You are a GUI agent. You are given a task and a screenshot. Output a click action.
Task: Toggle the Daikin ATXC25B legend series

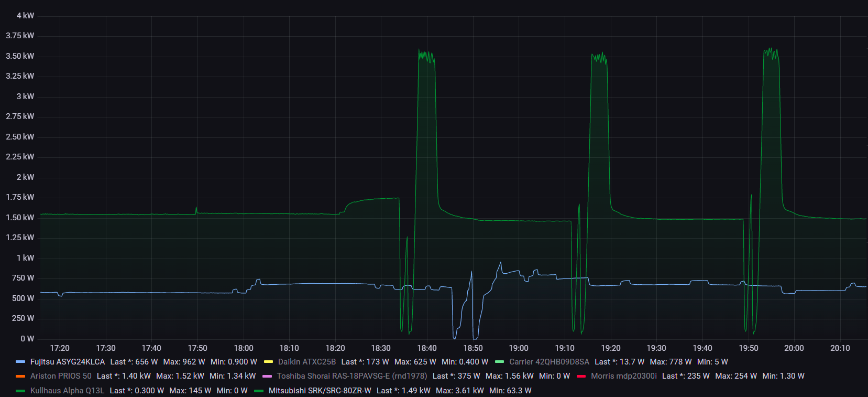pos(307,362)
